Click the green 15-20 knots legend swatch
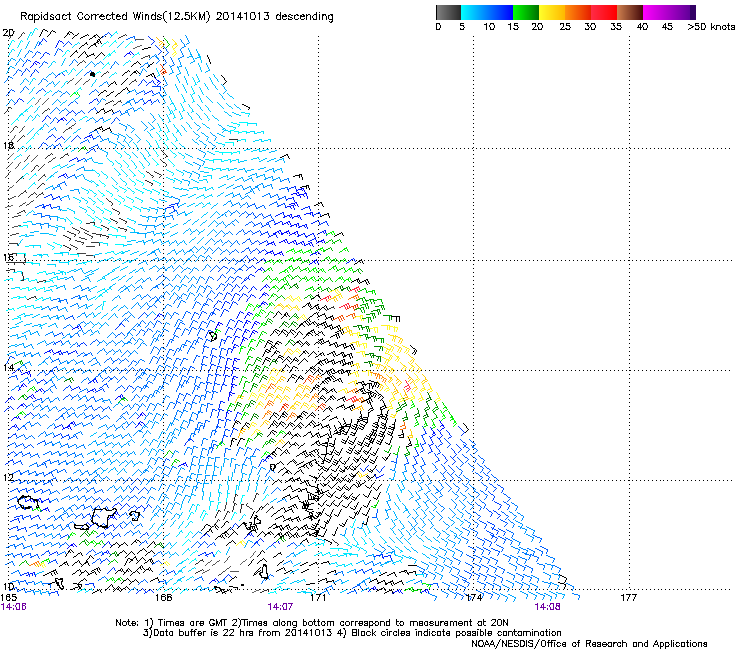Image resolution: width=740 pixels, height=650 pixels. [526, 12]
